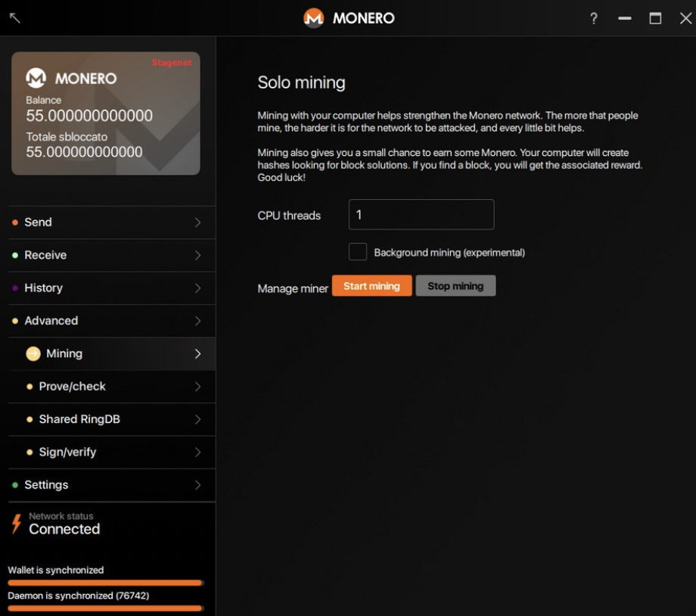Click the Monero logo in the title bar
Viewport: 696px width, 616px height.
tap(313, 18)
